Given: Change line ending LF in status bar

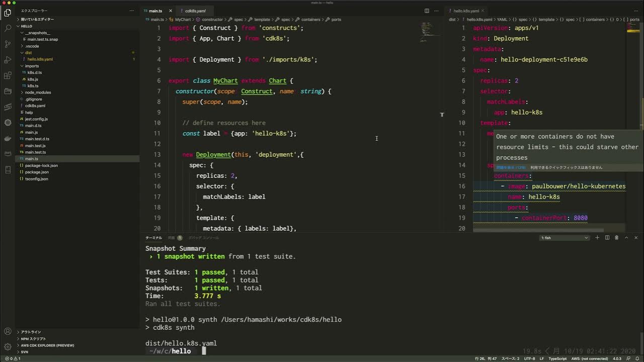Looking at the screenshot, I should [542, 359].
